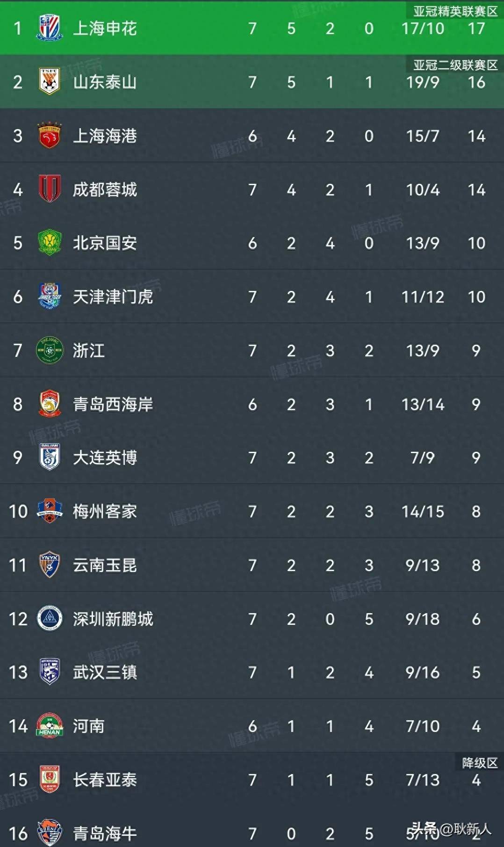Select the Zhejiang round green crest
This screenshot has height=847, width=504.
tap(50, 350)
